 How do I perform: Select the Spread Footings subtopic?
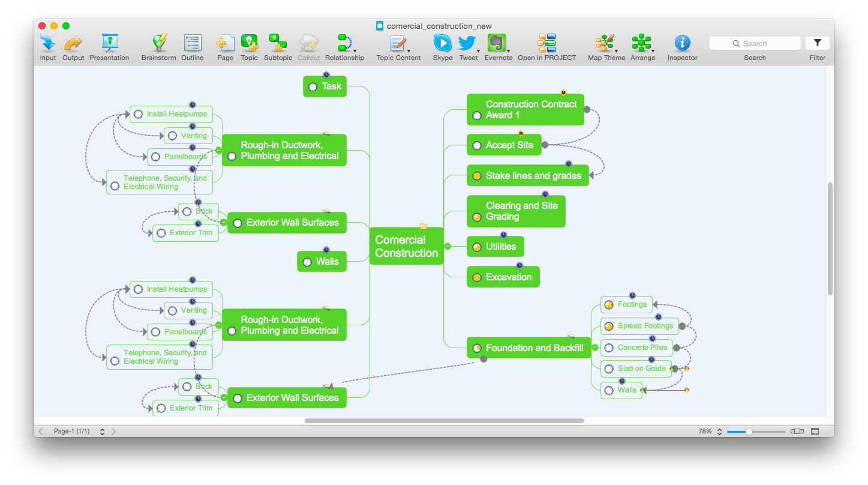639,326
